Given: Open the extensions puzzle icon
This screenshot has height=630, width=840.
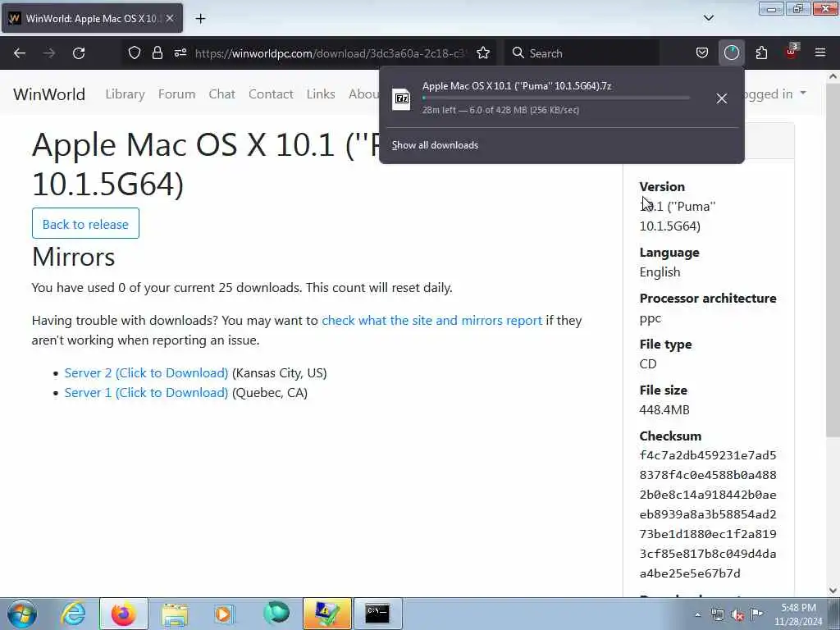Looking at the screenshot, I should [x=761, y=52].
